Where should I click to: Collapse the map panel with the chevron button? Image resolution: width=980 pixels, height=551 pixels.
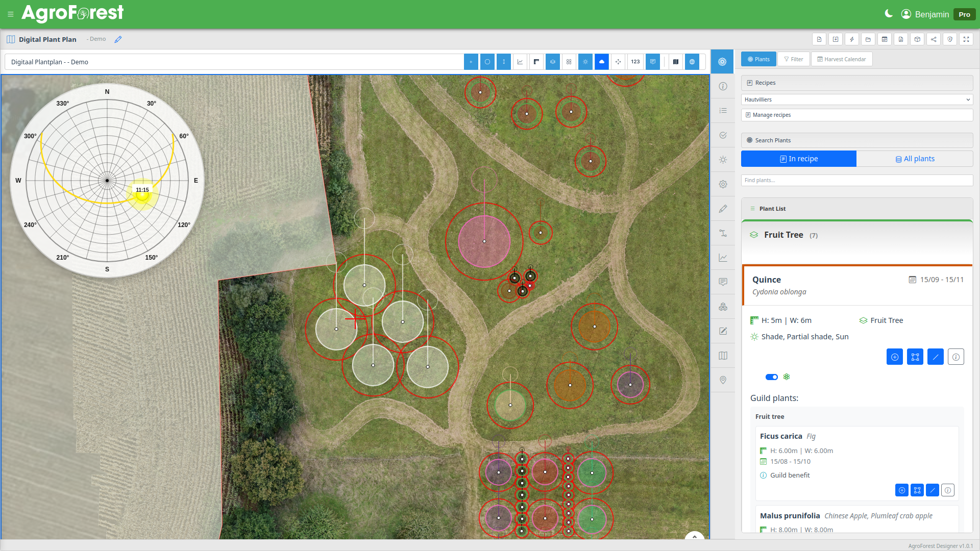tap(695, 537)
